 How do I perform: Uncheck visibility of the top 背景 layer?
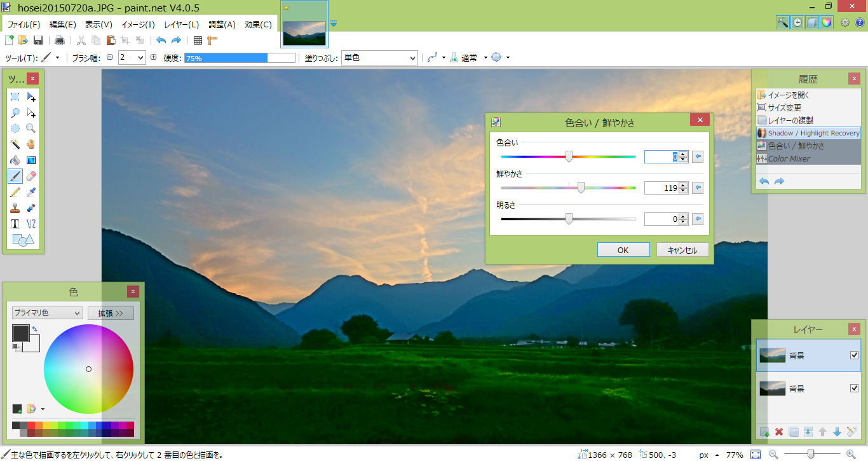click(854, 355)
